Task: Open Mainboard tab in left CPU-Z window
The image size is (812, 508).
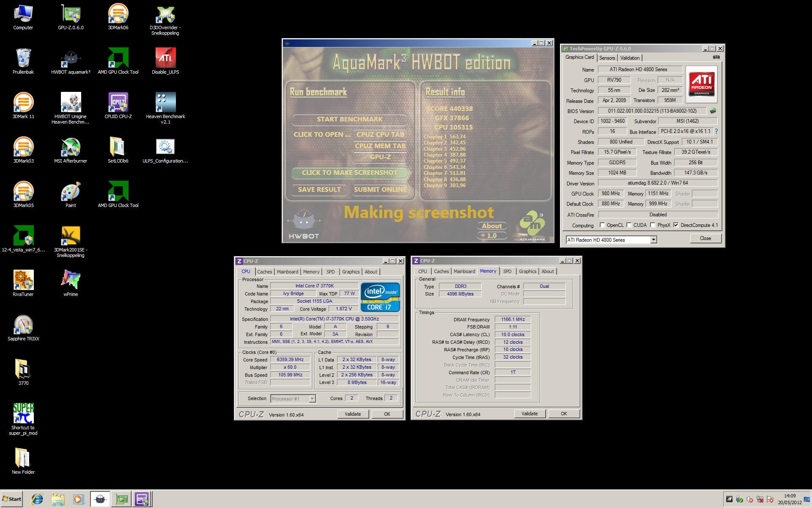Action: tap(288, 272)
